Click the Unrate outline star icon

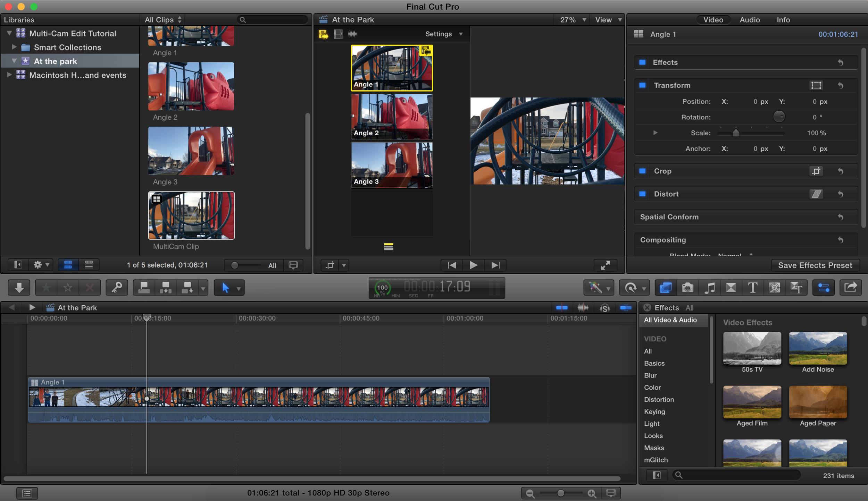(68, 288)
